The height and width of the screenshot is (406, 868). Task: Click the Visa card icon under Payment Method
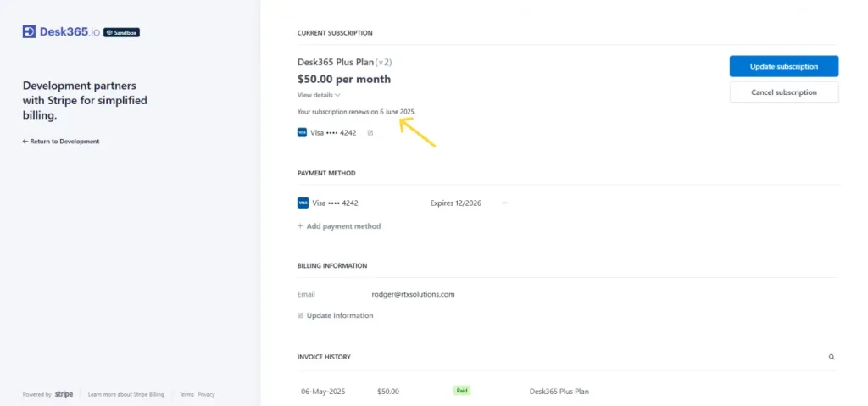pyautogui.click(x=303, y=203)
